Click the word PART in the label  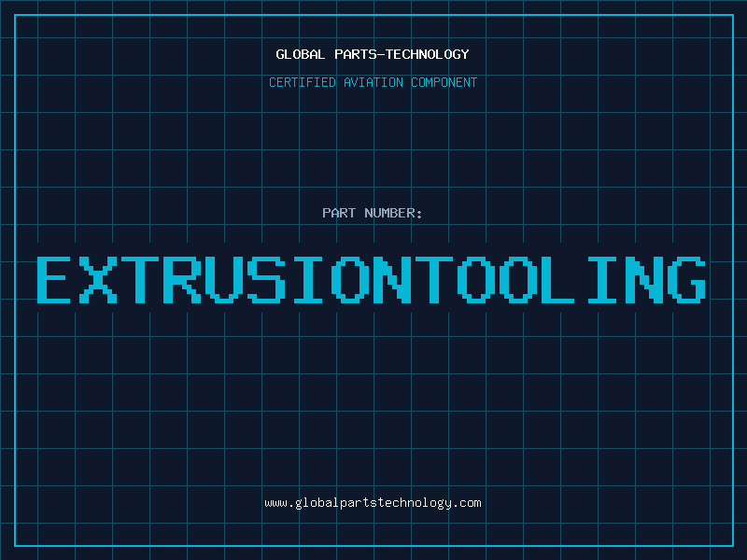coord(339,213)
